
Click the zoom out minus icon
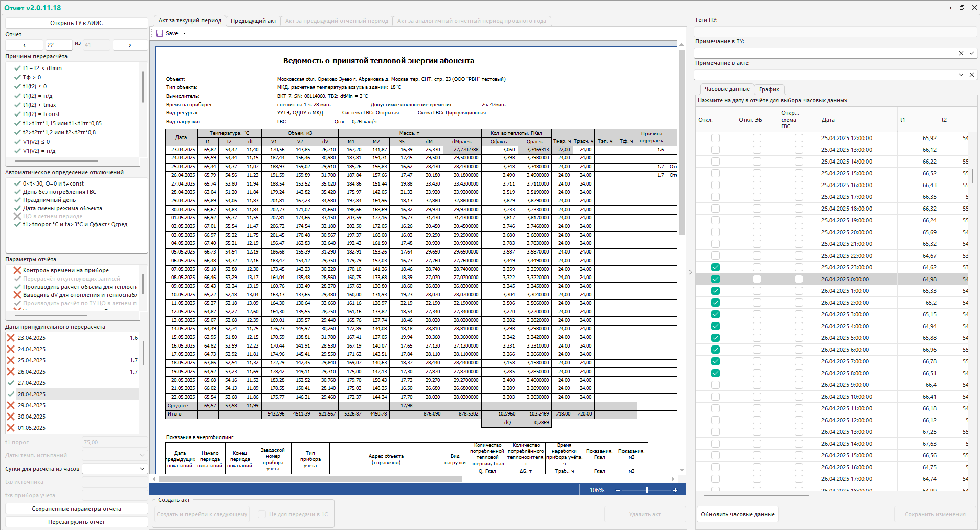618,490
